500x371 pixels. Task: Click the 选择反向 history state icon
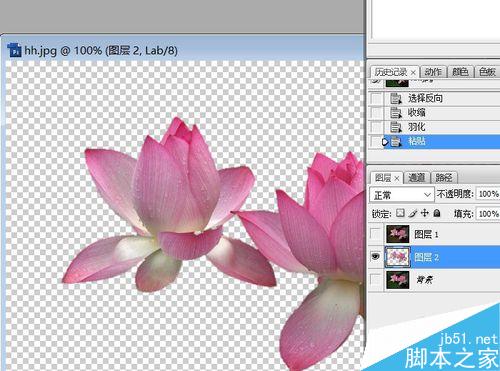point(396,98)
